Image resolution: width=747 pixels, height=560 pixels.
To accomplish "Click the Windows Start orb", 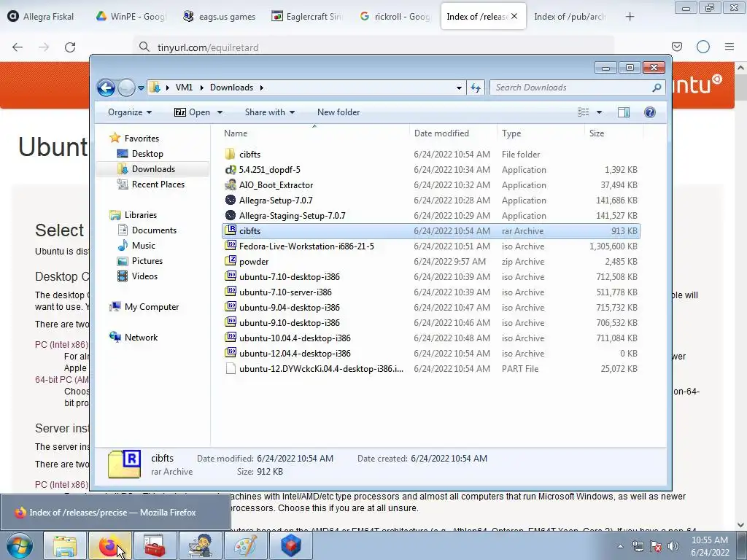I will click(x=19, y=545).
